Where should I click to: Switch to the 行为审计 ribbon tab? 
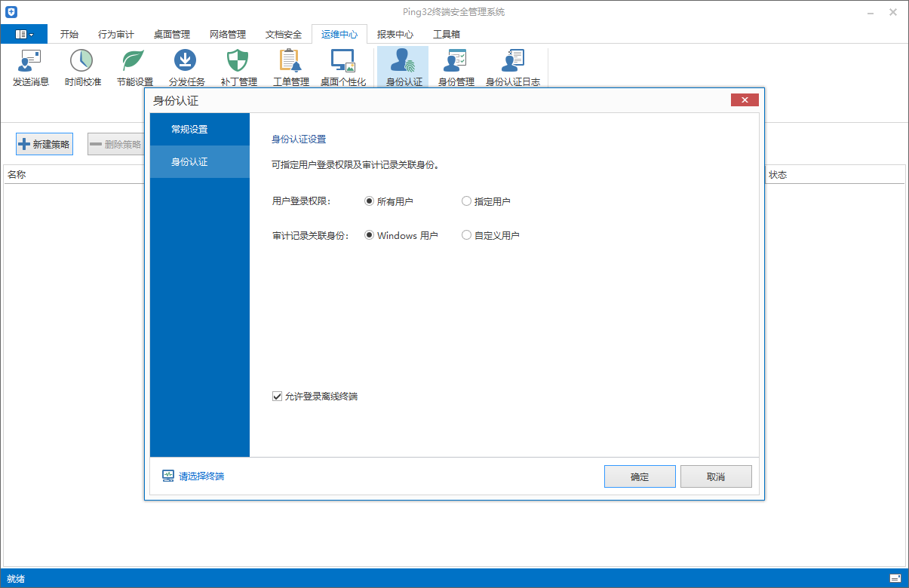pyautogui.click(x=116, y=34)
